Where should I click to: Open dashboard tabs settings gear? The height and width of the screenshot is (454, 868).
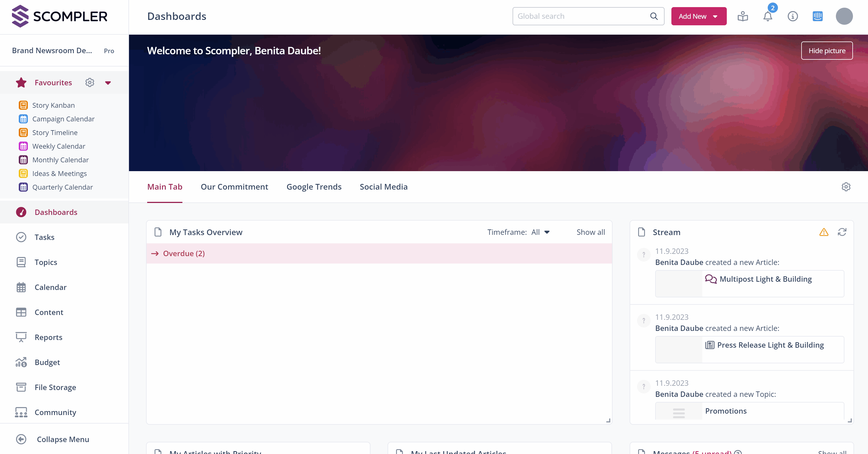pos(846,187)
